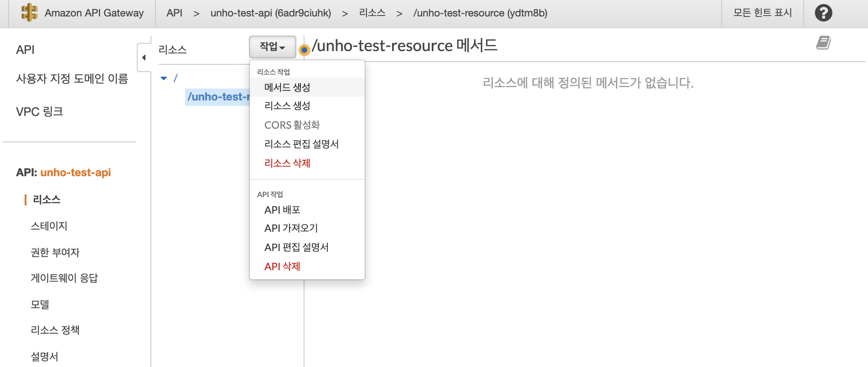This screenshot has width=868, height=367.
Task: Select root / resource in tree
Action: [x=176, y=78]
